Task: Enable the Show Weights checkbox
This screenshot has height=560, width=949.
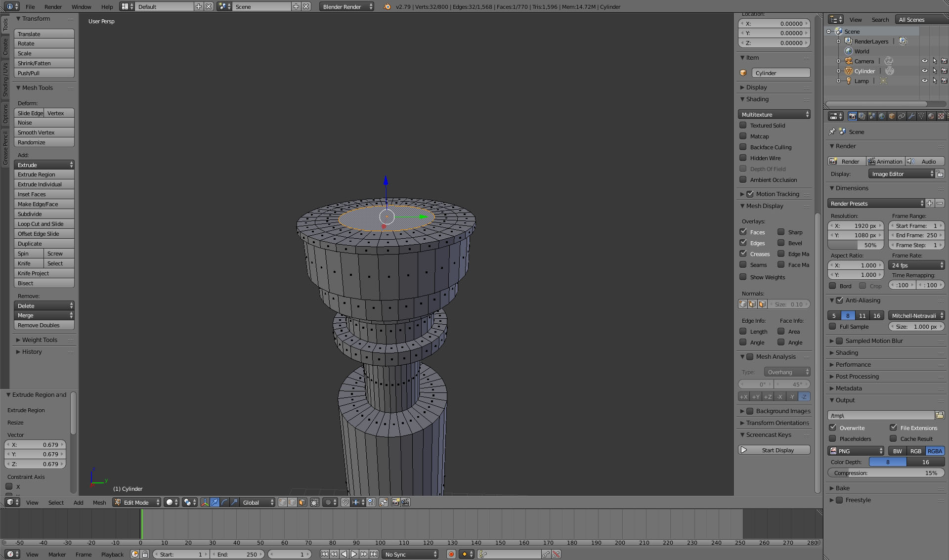Action: point(743,277)
